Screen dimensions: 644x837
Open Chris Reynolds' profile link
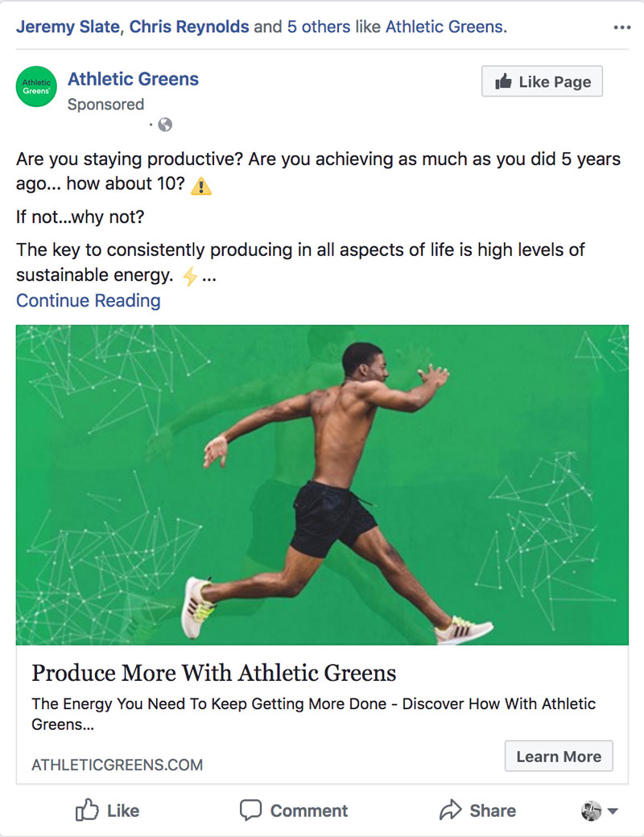[x=189, y=27]
